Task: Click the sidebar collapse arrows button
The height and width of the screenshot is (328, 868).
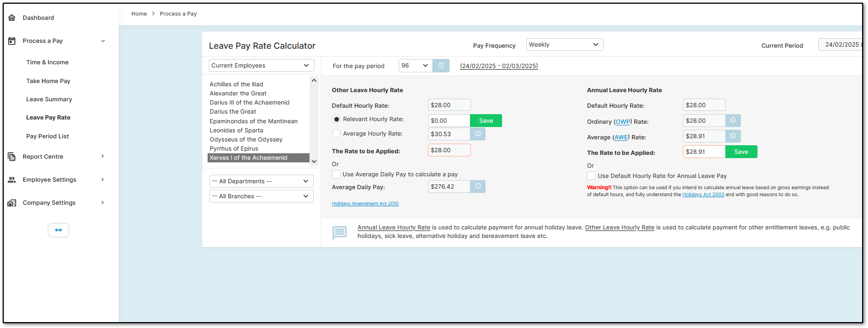Action: coord(58,230)
